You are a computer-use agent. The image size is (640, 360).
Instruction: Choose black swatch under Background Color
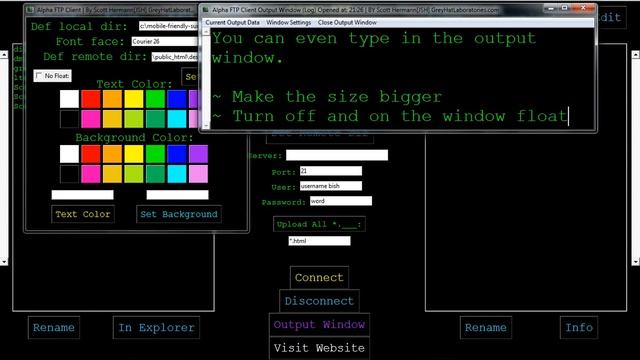[x=69, y=174]
